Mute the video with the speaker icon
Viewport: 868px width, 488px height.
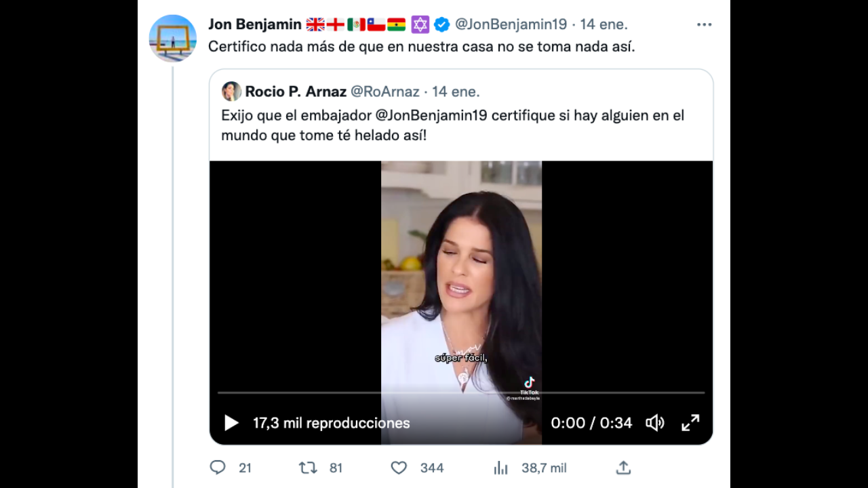tap(654, 423)
